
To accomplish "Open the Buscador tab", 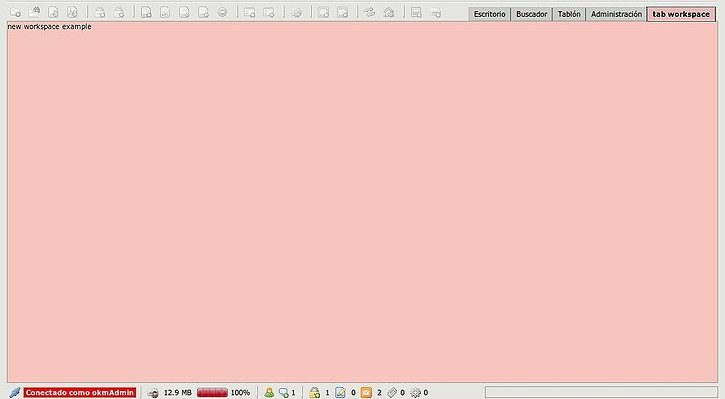I will point(531,14).
